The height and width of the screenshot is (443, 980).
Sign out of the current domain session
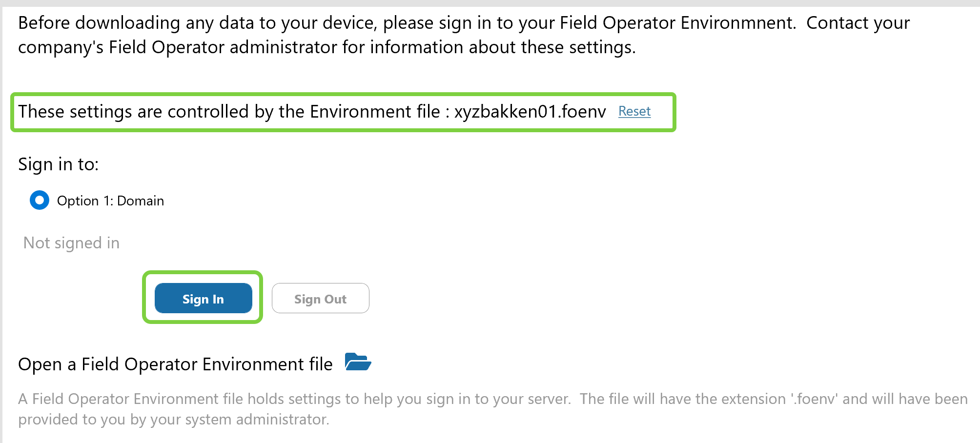coord(320,298)
